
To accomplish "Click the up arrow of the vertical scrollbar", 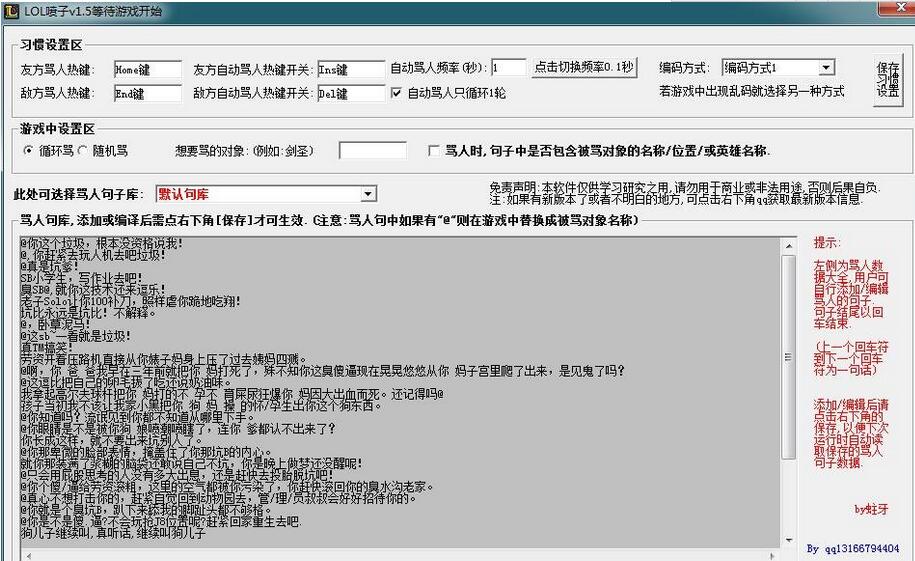I will [x=788, y=246].
